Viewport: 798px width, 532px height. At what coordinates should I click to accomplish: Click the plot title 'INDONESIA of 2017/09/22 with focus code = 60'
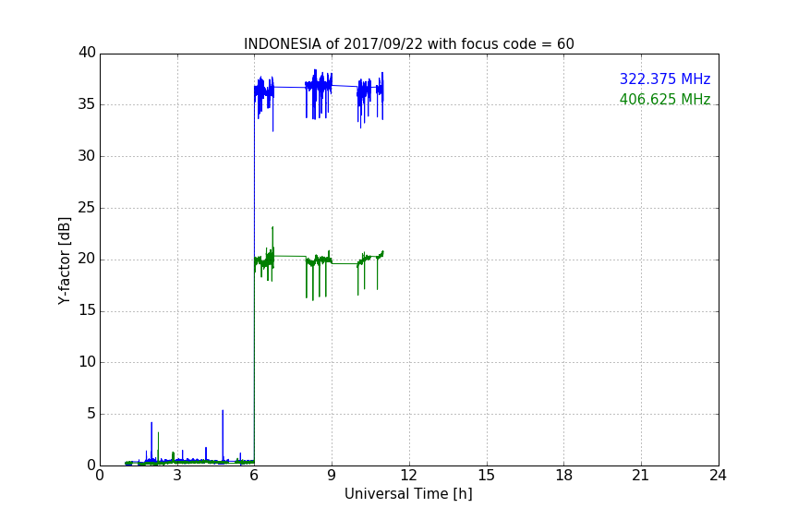tap(408, 44)
